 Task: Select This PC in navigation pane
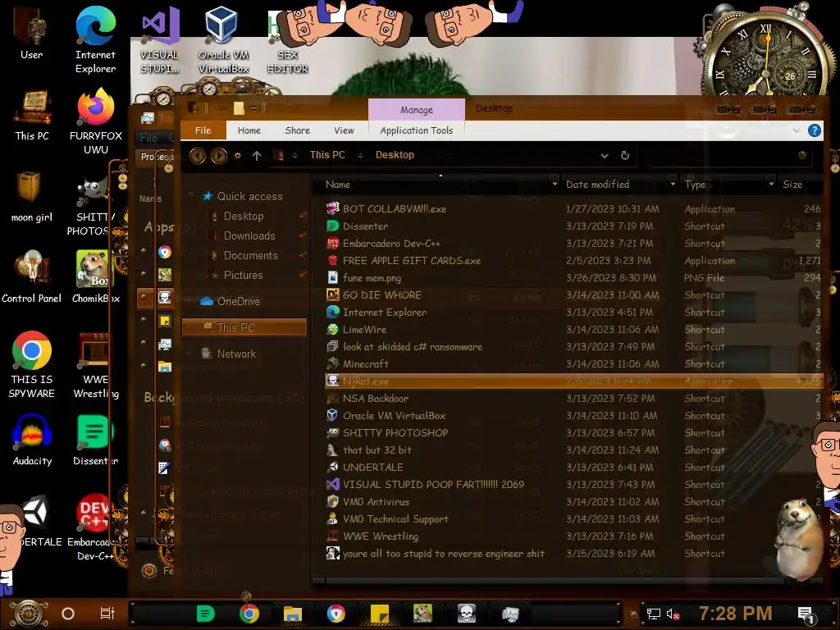pyautogui.click(x=244, y=327)
